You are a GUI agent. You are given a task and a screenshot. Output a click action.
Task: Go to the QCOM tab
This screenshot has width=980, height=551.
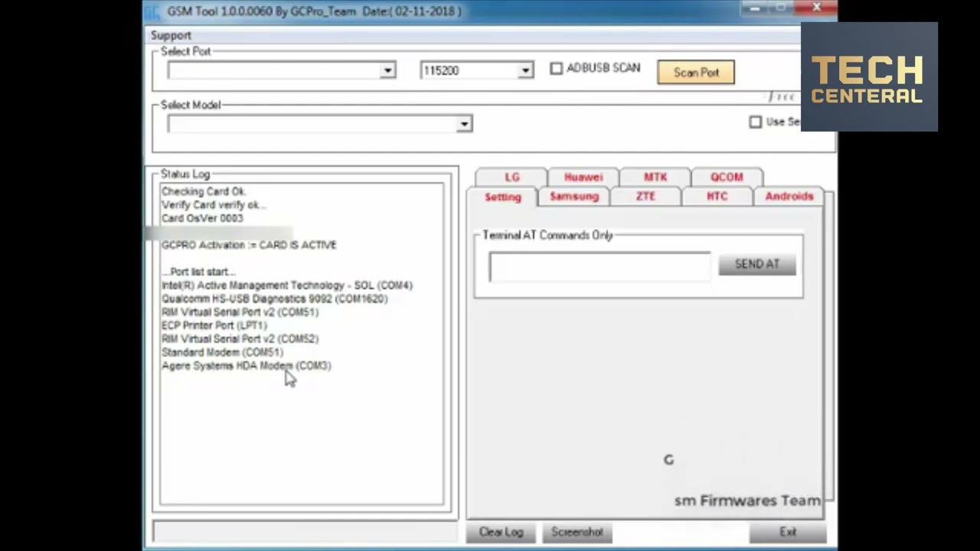[x=727, y=177]
